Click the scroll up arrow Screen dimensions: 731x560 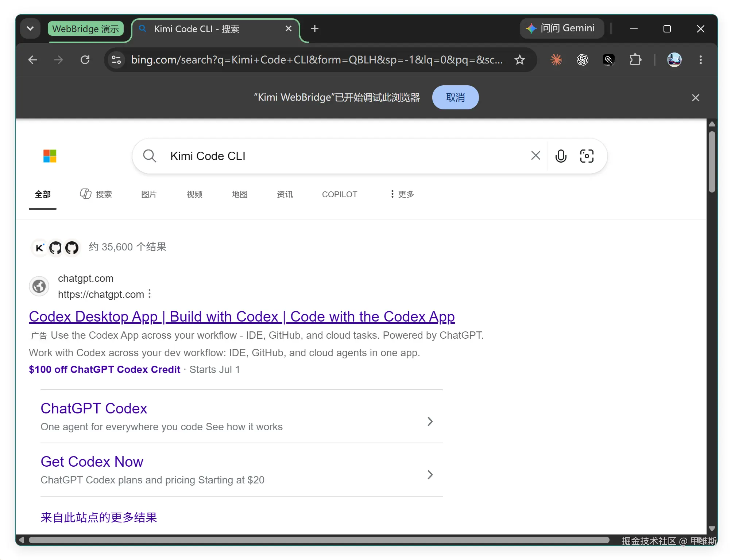pyautogui.click(x=712, y=124)
